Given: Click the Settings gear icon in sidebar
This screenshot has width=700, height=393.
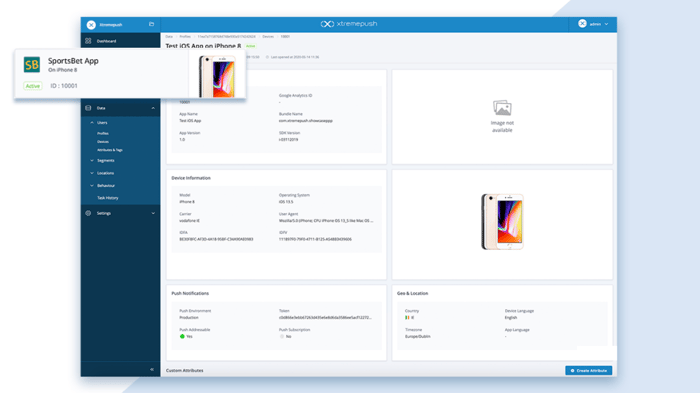Looking at the screenshot, I should [88, 213].
